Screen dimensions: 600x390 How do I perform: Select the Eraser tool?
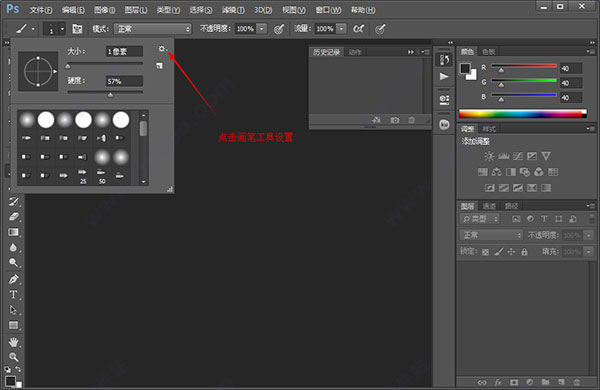point(13,217)
